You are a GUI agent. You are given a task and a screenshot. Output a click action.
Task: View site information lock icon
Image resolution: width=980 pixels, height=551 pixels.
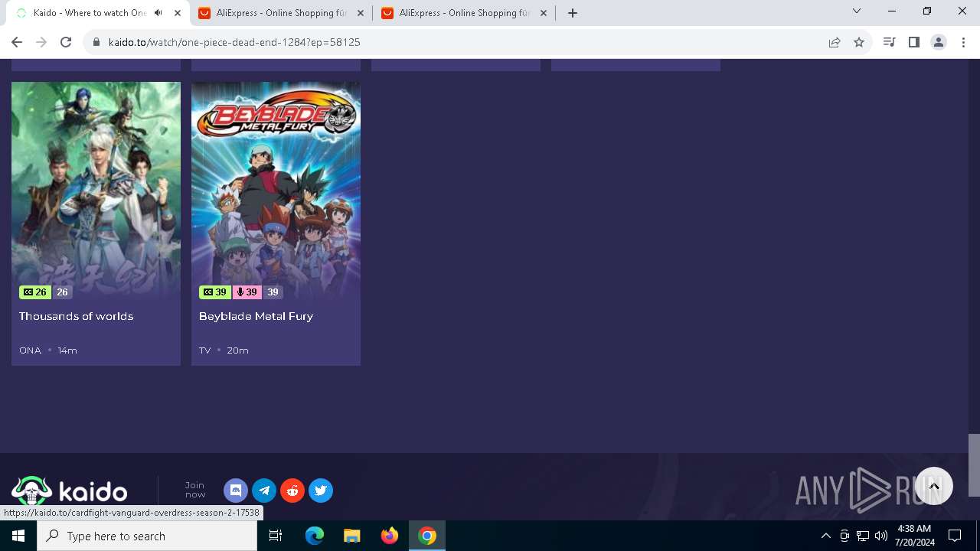(96, 42)
